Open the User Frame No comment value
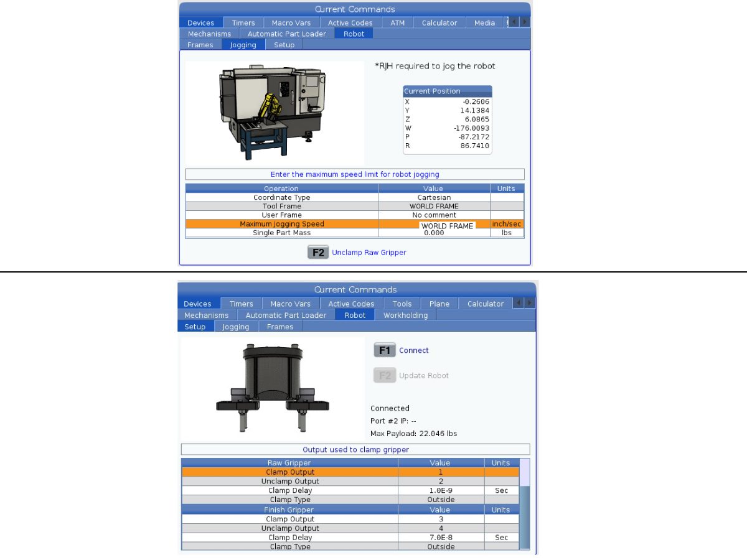This screenshot has width=747, height=560. [433, 215]
